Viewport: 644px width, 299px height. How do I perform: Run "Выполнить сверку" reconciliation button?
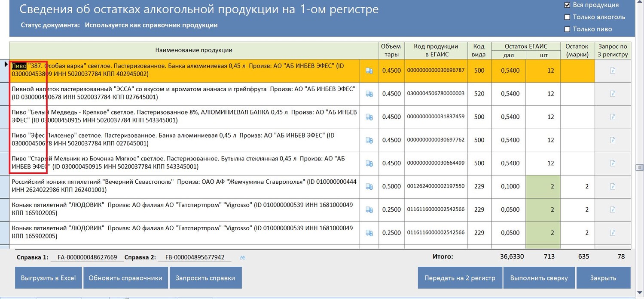tap(539, 278)
